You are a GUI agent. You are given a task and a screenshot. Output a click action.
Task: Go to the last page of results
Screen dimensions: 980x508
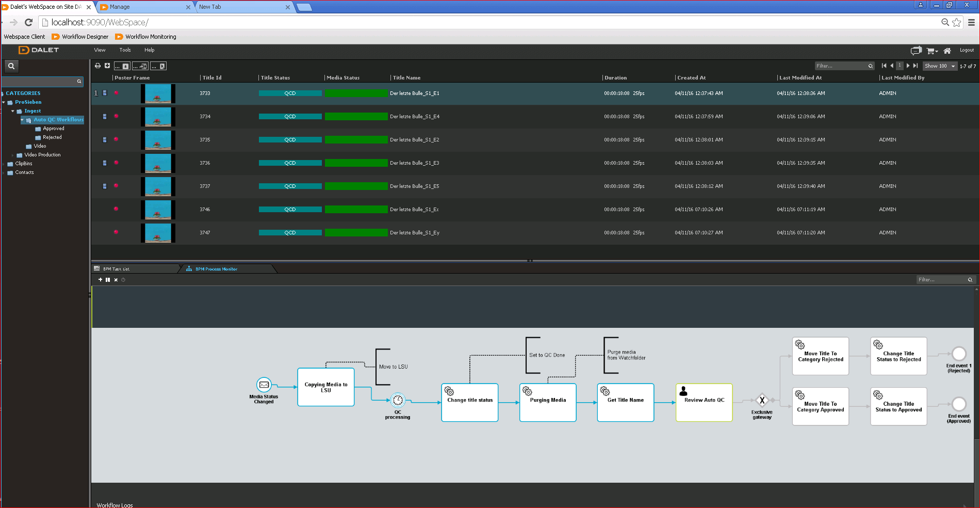[916, 66]
